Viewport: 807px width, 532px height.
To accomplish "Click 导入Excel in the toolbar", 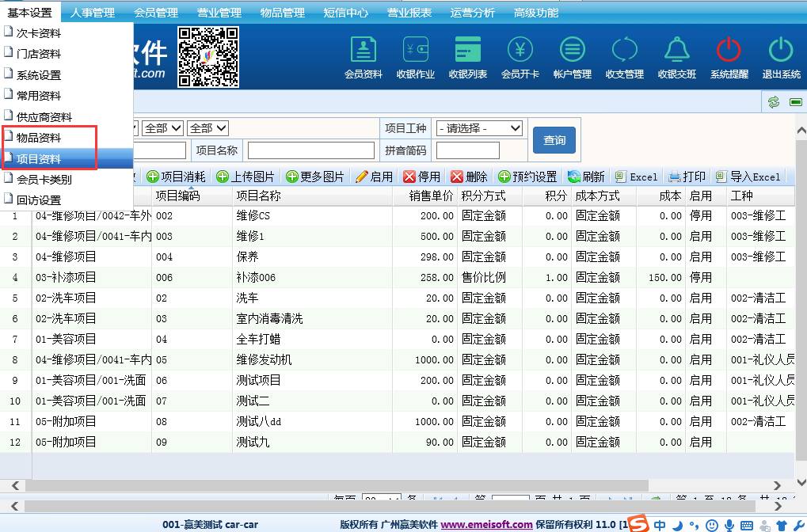I will click(748, 177).
